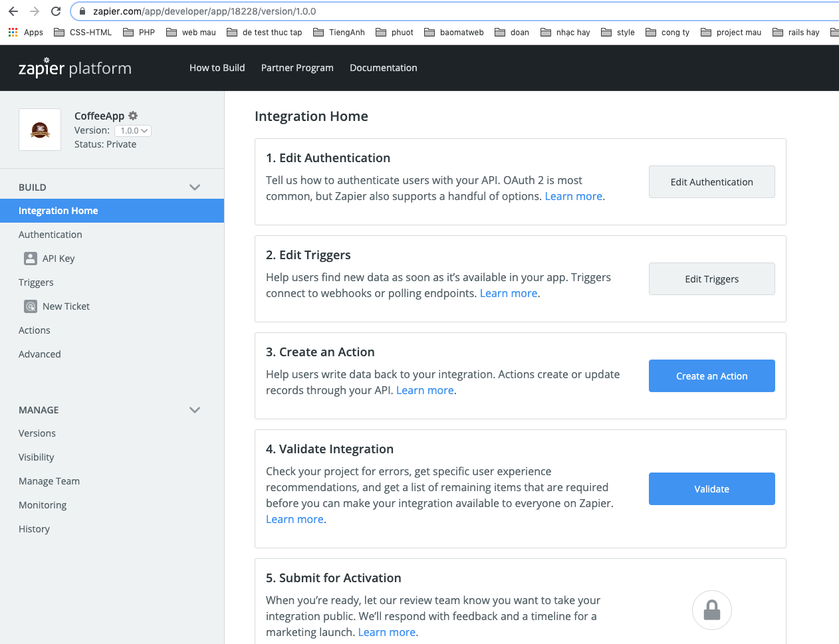
Task: Open Learn more link under Edit Triggers
Action: coord(509,293)
